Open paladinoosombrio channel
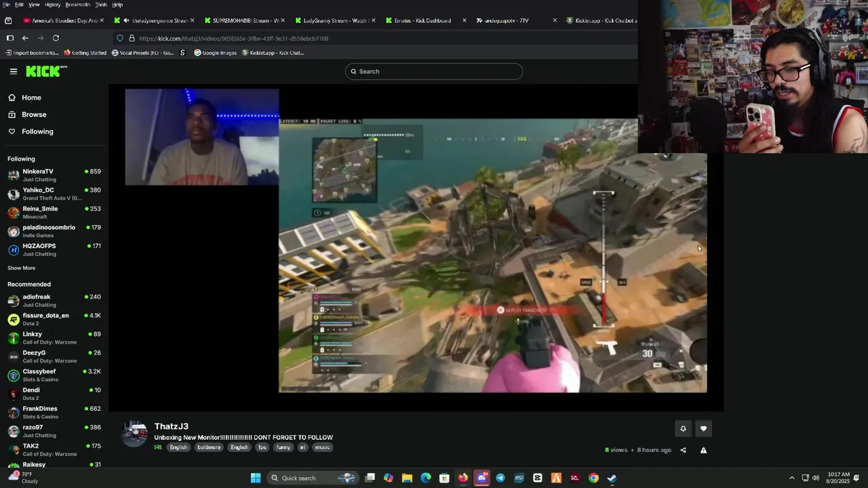868x488 pixels. click(54, 231)
